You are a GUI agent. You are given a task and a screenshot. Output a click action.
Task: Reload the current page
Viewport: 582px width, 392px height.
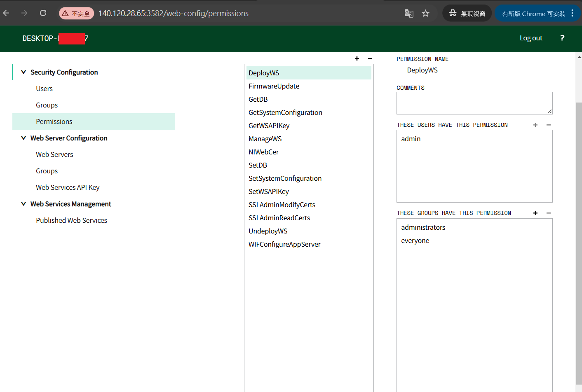(x=43, y=13)
